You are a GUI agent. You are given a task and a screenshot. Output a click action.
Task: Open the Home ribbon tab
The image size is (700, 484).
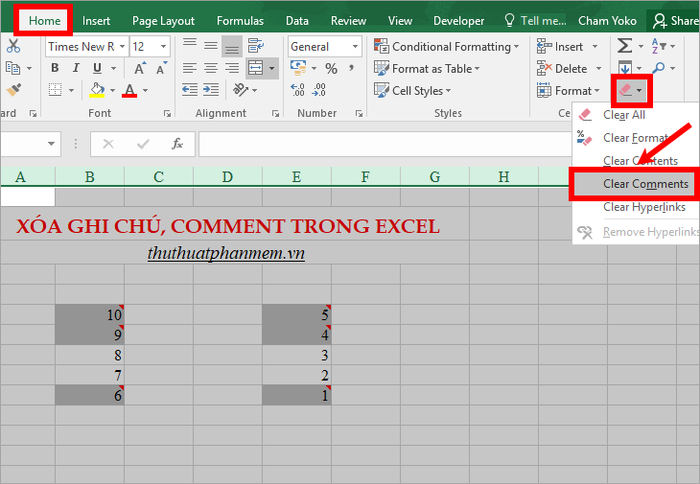pyautogui.click(x=44, y=21)
